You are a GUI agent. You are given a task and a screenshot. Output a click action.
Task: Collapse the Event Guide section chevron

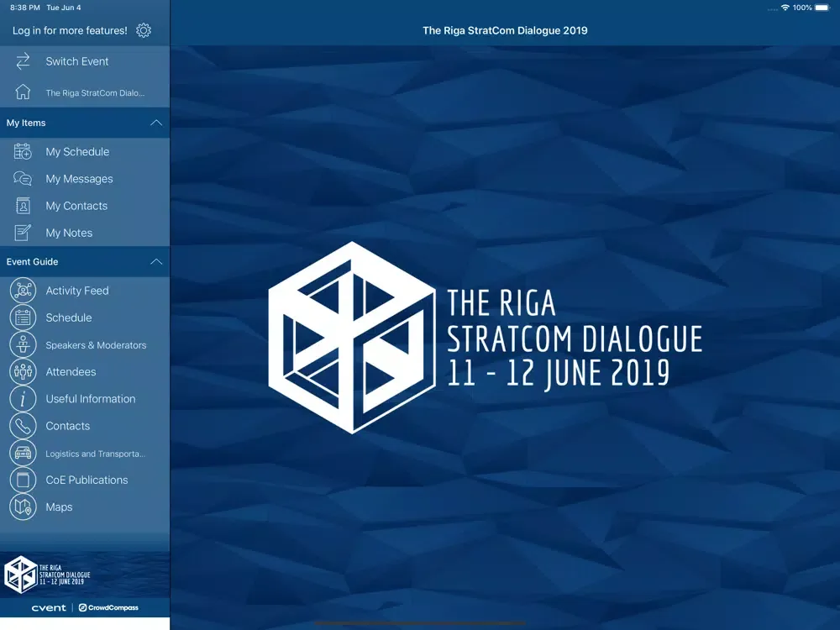click(156, 262)
